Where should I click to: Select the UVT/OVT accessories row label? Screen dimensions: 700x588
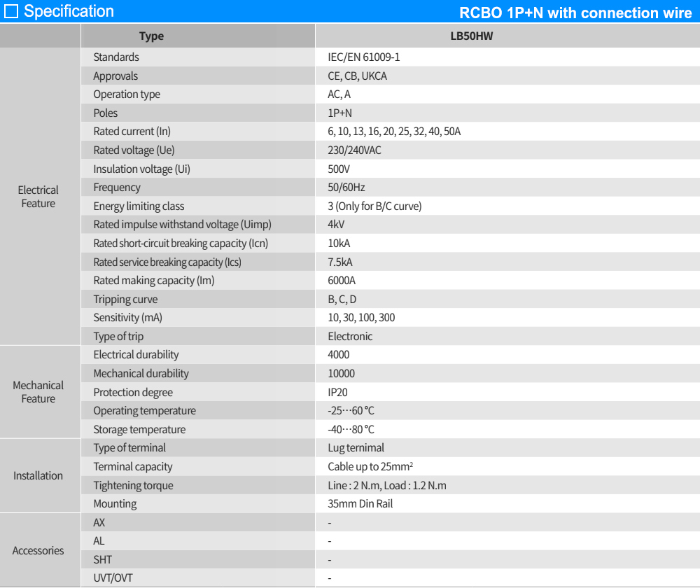113,578
